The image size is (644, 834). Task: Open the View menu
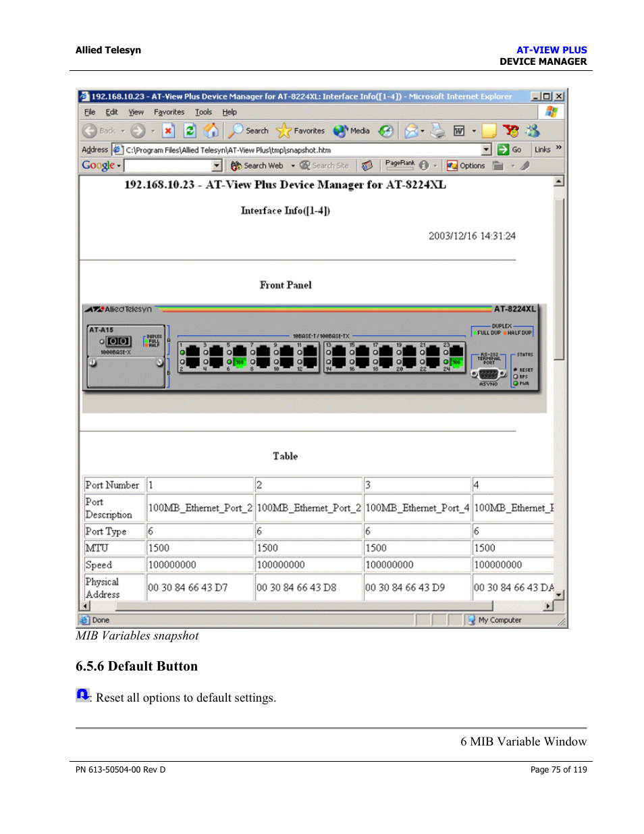click(x=136, y=112)
